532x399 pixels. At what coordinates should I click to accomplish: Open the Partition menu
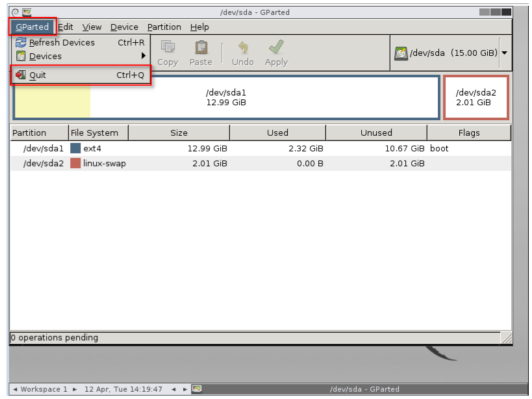coord(164,27)
